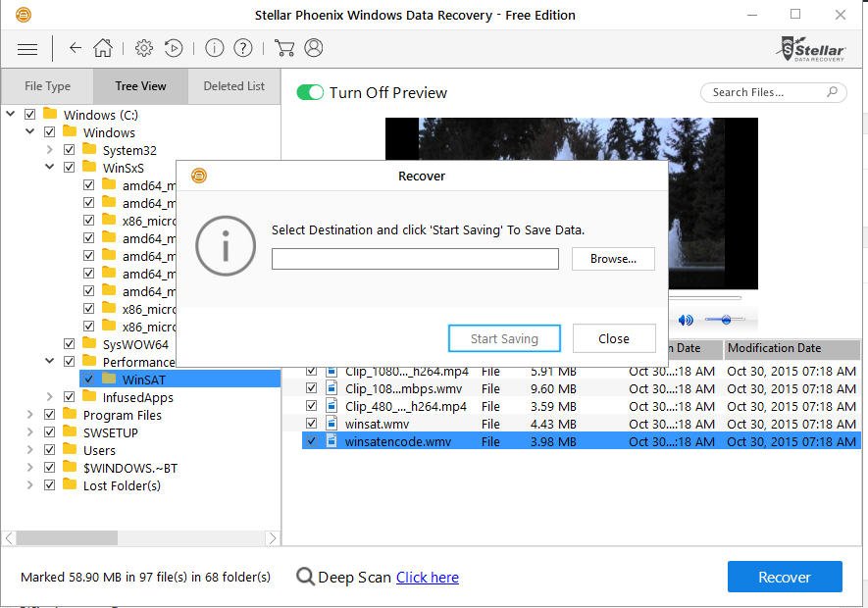Screen dimensions: 868x608
Task: Uncheck the Clip_480 mp4 file checkbox
Action: (312, 406)
